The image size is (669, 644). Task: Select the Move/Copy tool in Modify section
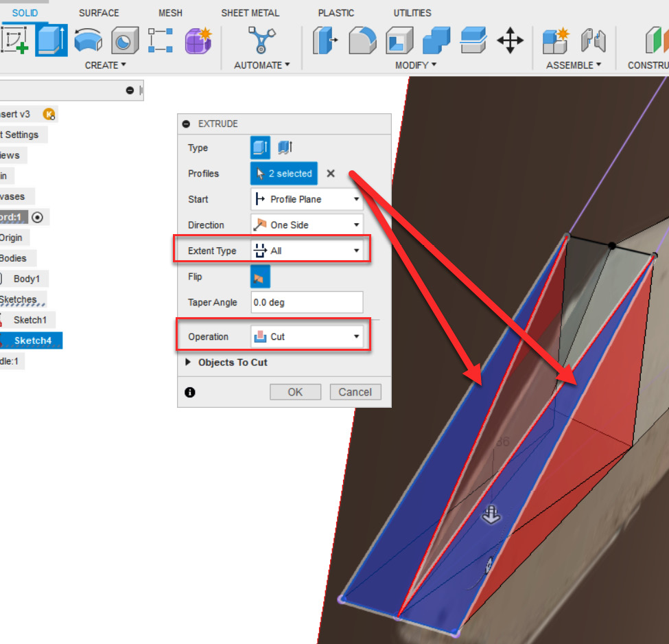[x=510, y=40]
